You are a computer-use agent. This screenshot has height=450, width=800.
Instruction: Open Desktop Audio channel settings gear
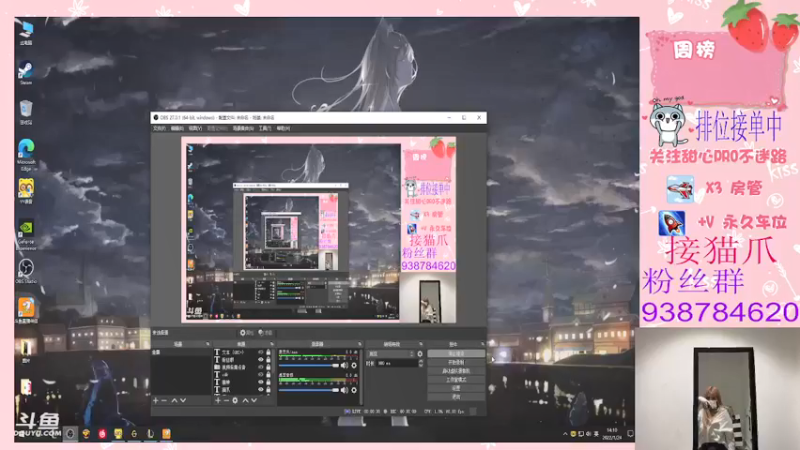coord(354,390)
